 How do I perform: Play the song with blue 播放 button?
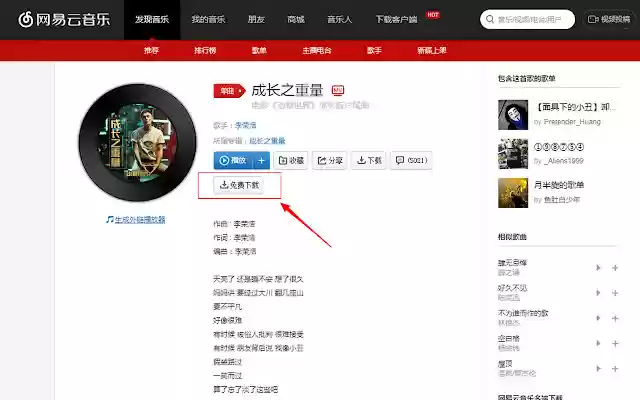(233, 160)
